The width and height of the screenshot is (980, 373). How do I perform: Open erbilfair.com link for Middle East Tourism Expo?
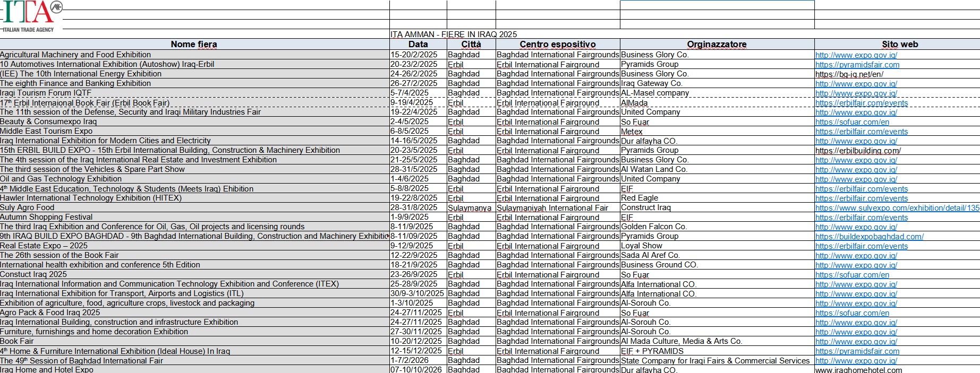pos(862,132)
